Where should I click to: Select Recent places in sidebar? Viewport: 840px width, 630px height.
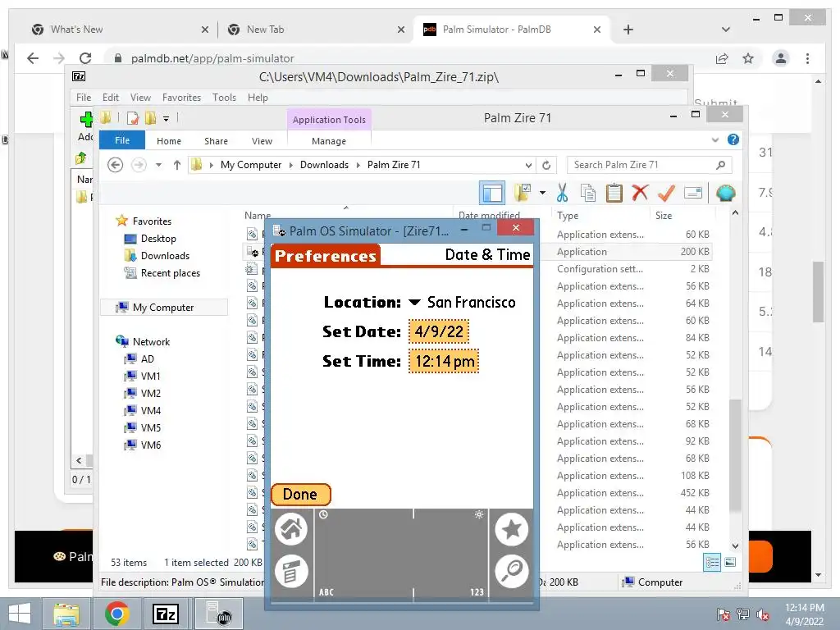click(x=170, y=272)
